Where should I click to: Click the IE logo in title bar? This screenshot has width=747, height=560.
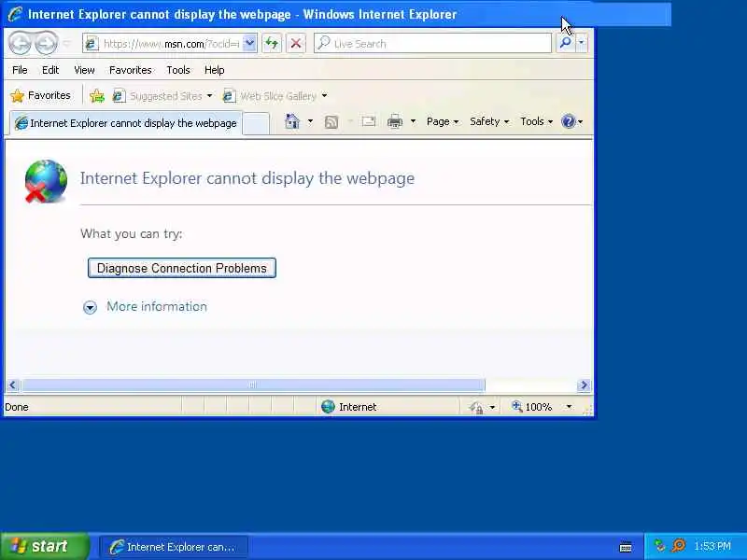[15, 14]
